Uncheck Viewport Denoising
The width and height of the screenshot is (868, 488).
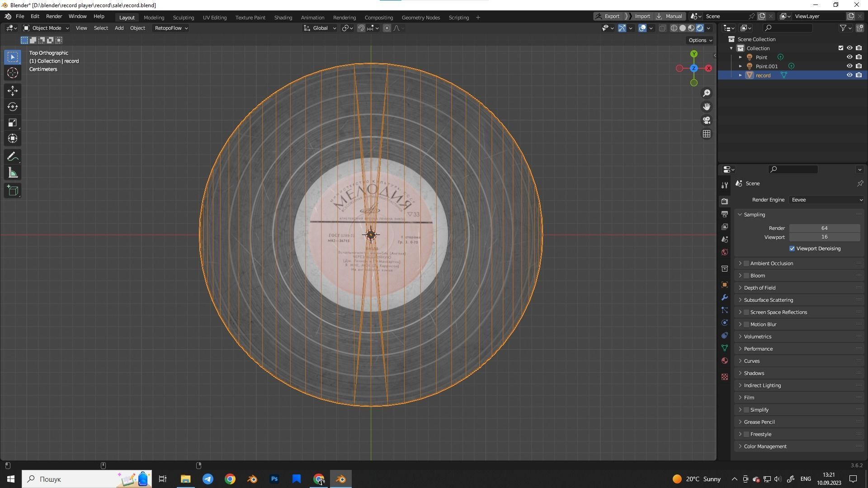click(x=792, y=249)
